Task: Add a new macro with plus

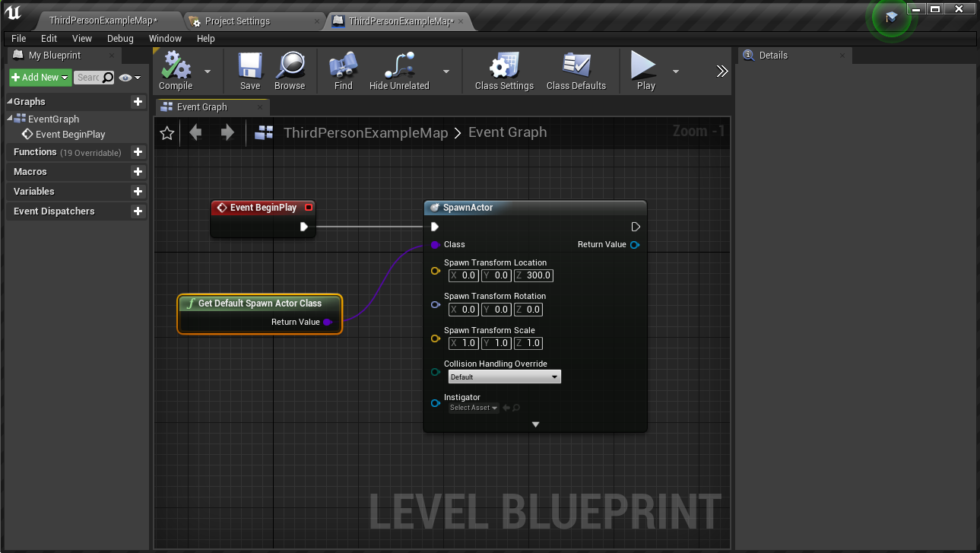Action: [138, 172]
